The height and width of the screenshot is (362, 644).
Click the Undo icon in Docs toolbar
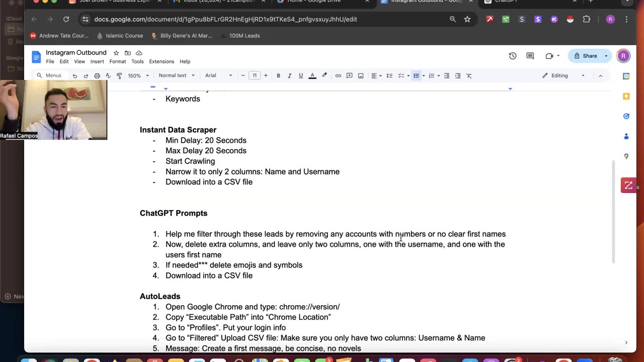[75, 76]
